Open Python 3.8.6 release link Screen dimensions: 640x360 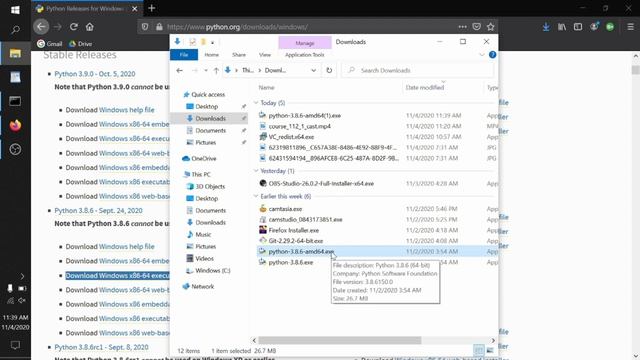tap(98, 211)
